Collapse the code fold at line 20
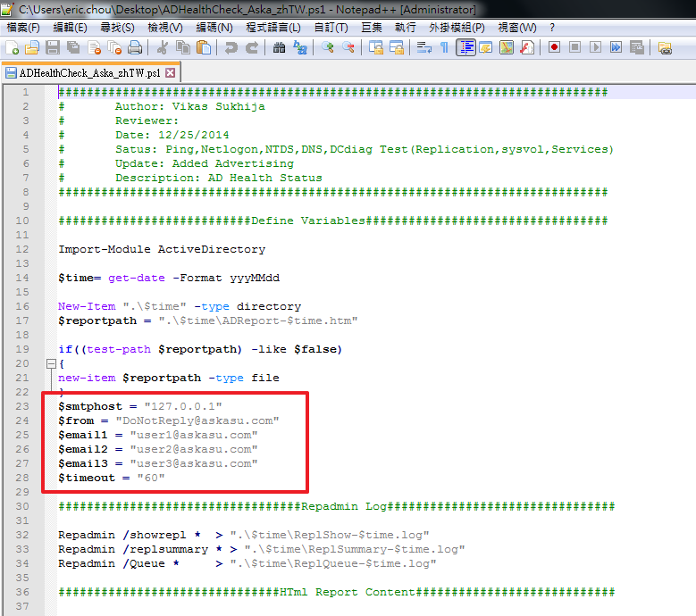The image size is (696, 616). 51,364
